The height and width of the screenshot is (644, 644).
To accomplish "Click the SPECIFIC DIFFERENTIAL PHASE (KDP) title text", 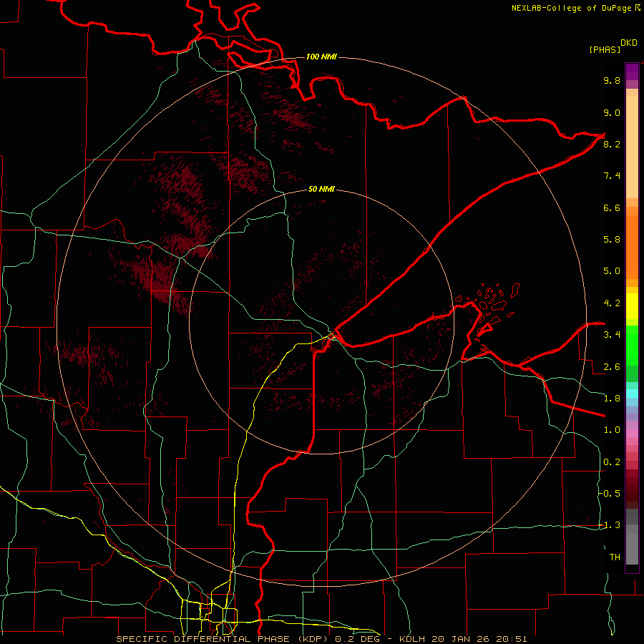I will point(224,639).
